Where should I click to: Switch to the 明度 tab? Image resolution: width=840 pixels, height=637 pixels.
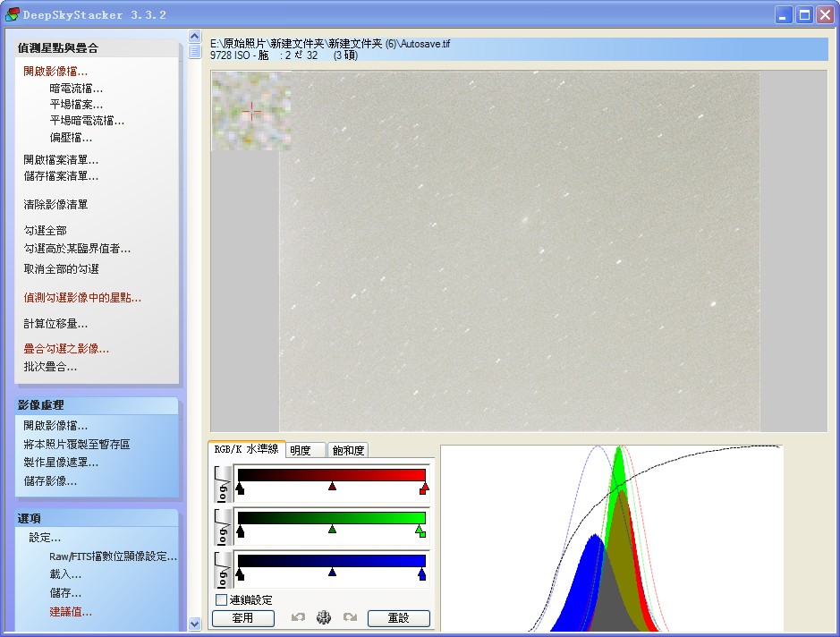(305, 451)
